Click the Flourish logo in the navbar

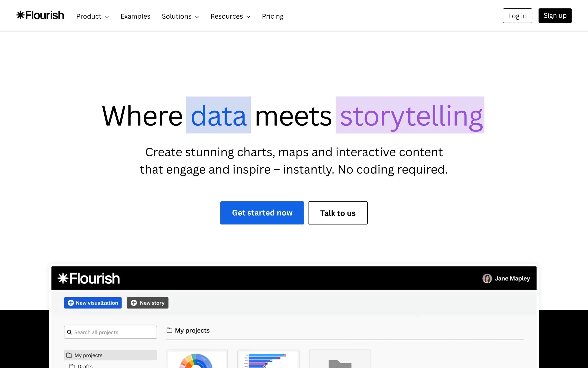tap(40, 15)
